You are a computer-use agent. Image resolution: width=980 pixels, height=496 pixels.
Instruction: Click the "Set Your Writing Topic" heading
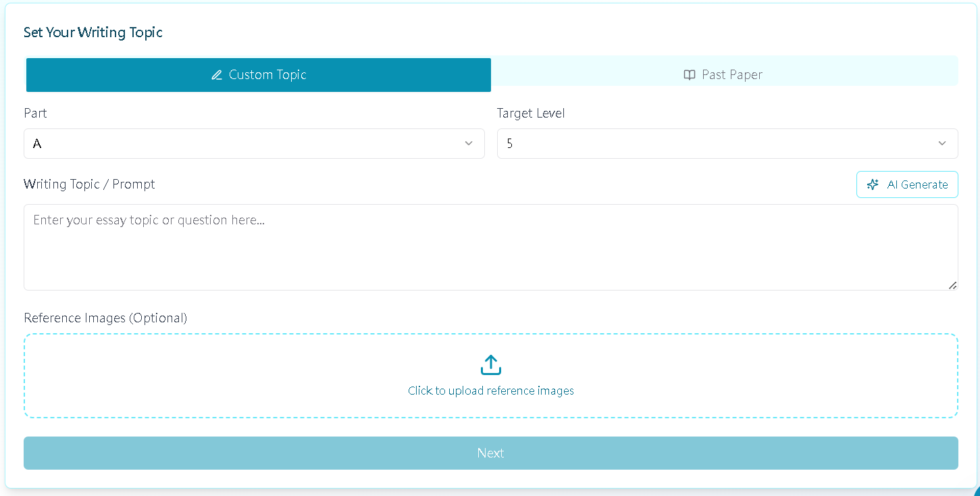[x=93, y=32]
